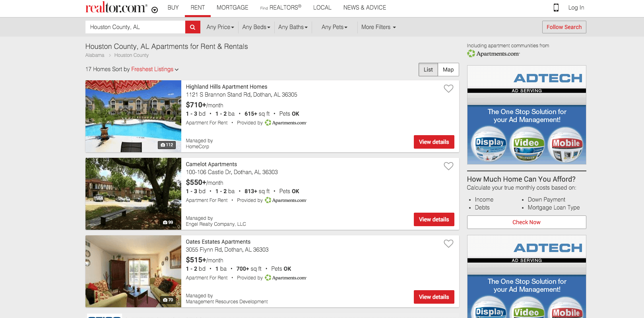Click the red search magnifier button

click(x=192, y=27)
